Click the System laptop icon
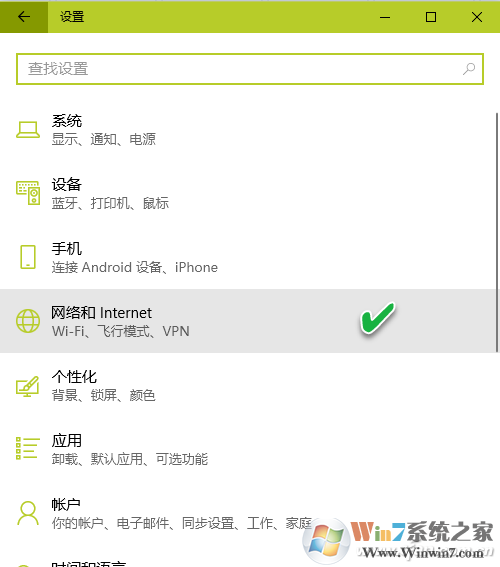This screenshot has width=500, height=567. [28, 130]
